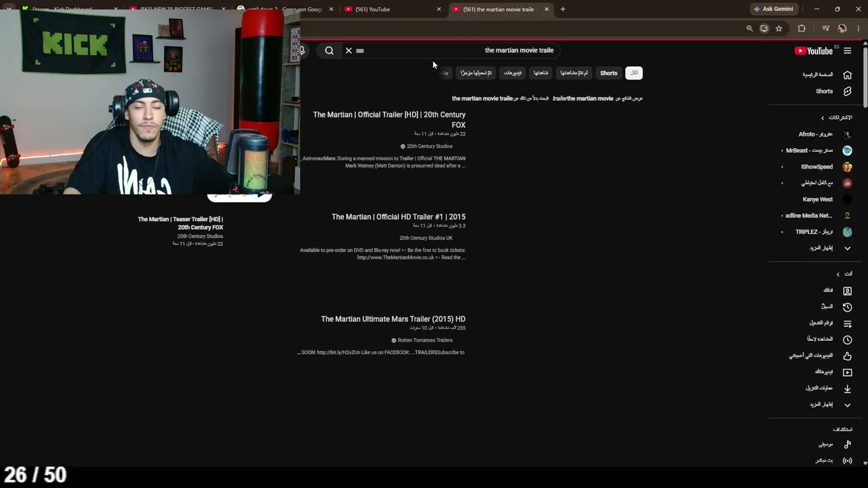Viewport: 868px width, 488px height.
Task: Select the Videos filter chip
Action: (513, 73)
